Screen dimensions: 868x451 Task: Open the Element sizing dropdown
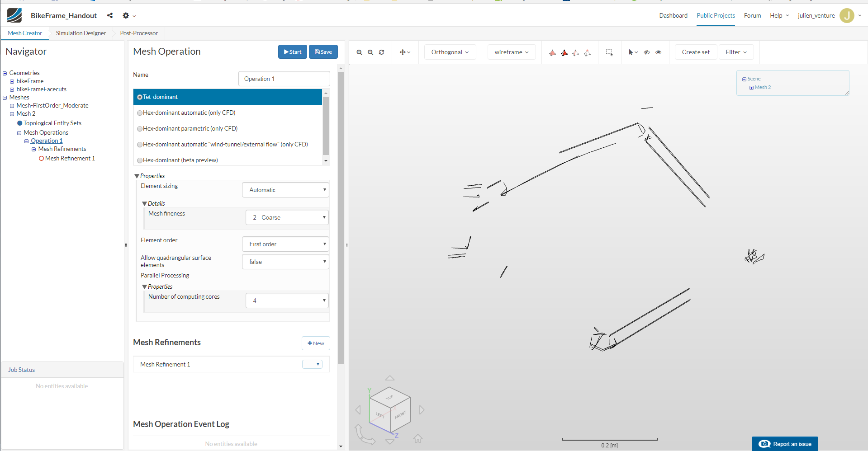[x=285, y=190]
